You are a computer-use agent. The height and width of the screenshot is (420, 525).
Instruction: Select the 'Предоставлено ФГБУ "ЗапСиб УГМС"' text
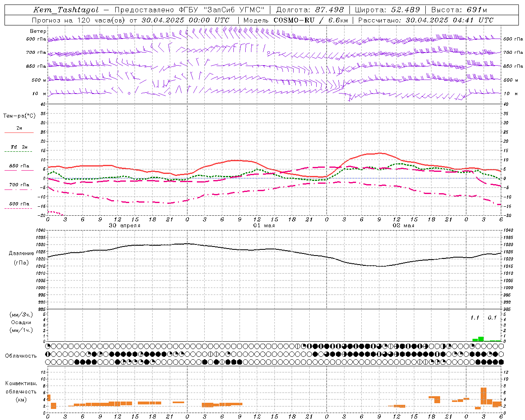pyautogui.click(x=189, y=10)
